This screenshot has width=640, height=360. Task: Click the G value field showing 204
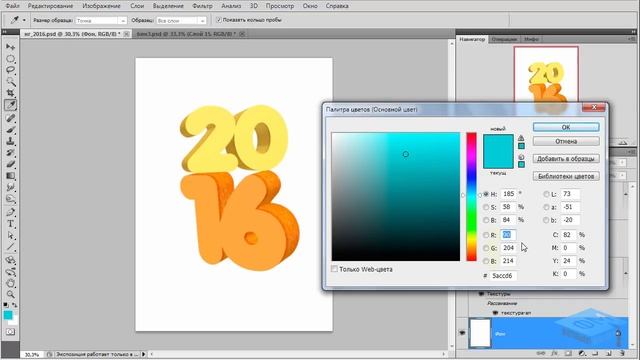(x=508, y=248)
